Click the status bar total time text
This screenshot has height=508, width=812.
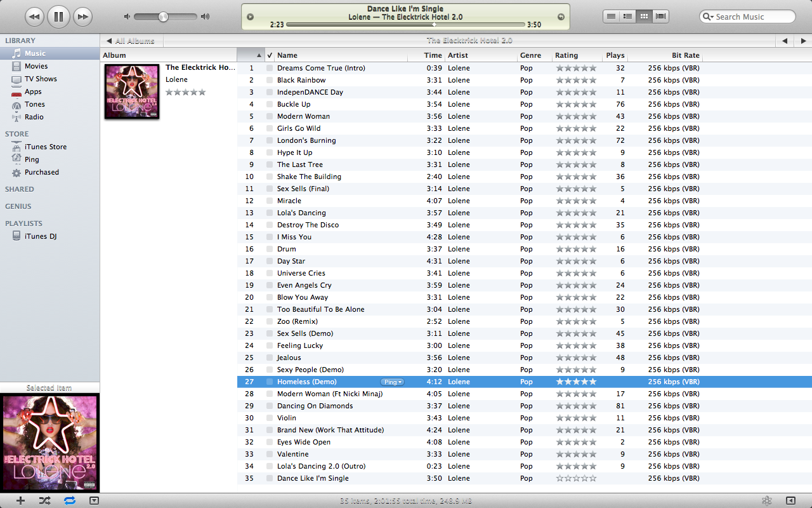pyautogui.click(x=406, y=501)
